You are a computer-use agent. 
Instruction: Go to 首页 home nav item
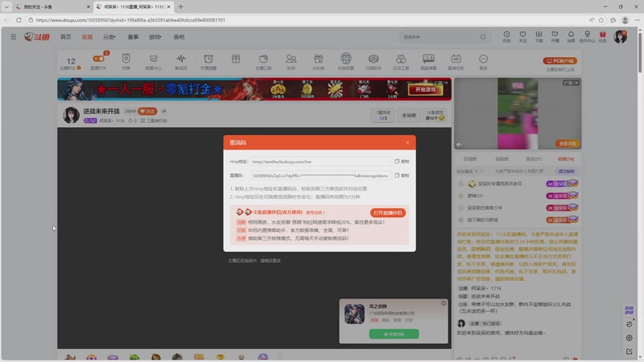coord(66,37)
